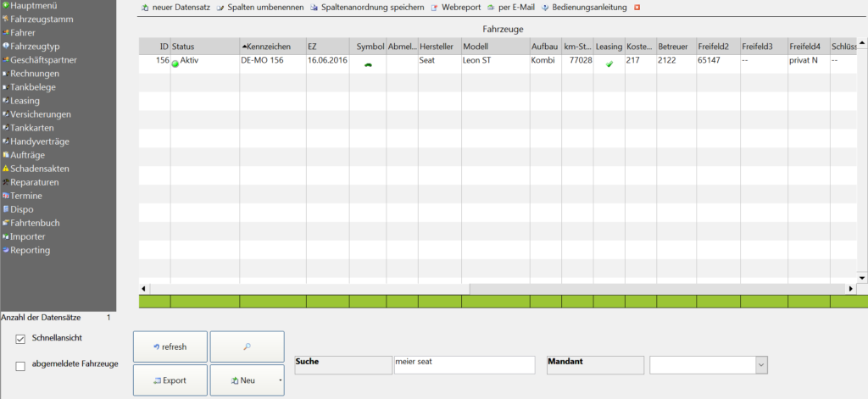Open the Rechnungen menu entry

coord(35,74)
